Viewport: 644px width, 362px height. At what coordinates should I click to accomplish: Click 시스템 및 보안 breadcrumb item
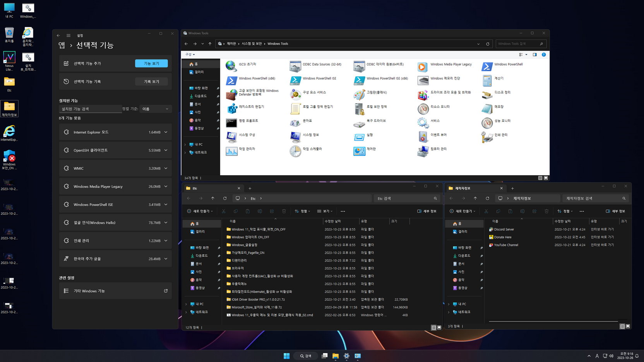252,44
